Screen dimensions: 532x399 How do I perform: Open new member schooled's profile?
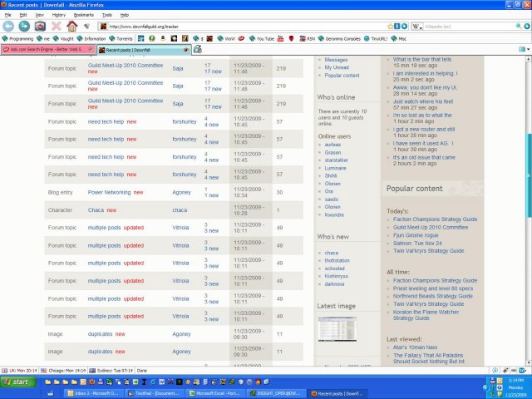tap(334, 268)
